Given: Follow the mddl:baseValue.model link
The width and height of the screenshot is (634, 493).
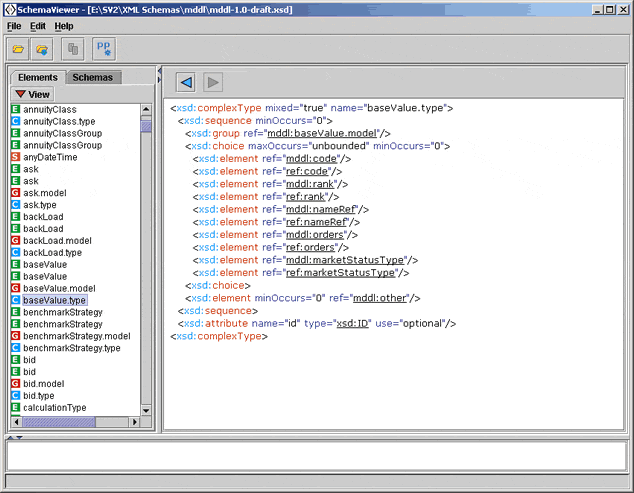Looking at the screenshot, I should coord(322,133).
